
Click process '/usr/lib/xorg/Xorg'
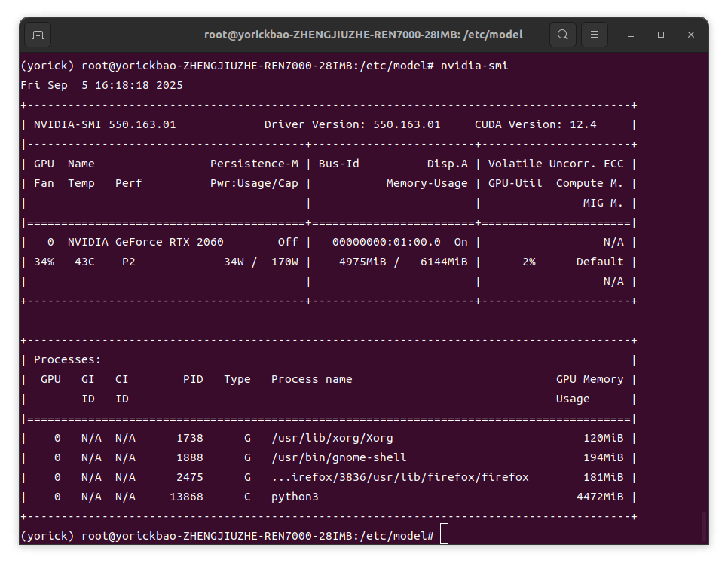pyautogui.click(x=332, y=439)
